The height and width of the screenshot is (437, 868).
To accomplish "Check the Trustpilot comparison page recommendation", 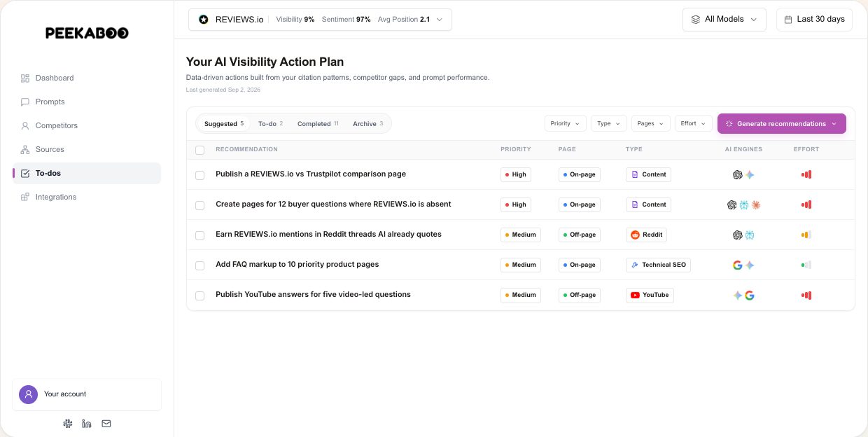I will [x=200, y=175].
